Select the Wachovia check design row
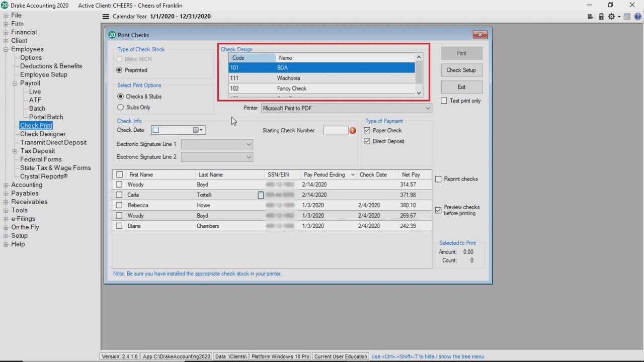Image resolution: width=644 pixels, height=362 pixels. (x=321, y=78)
